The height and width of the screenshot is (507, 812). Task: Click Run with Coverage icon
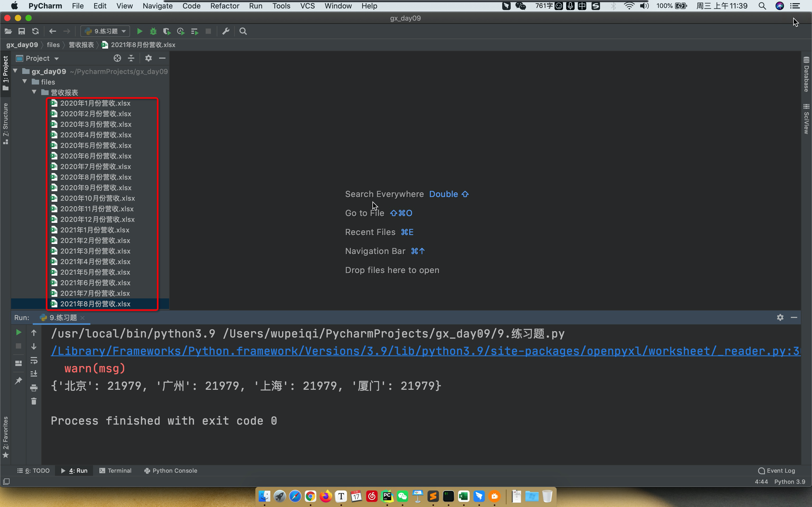coord(167,31)
